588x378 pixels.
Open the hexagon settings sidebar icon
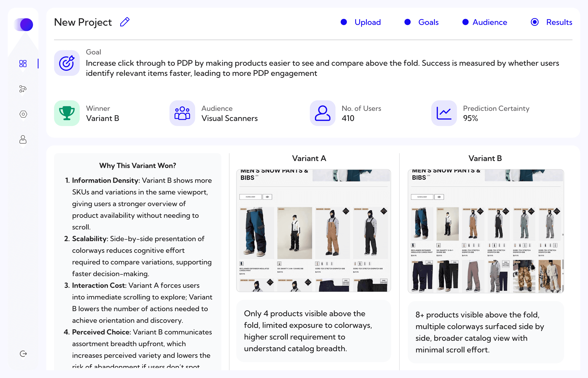(23, 114)
